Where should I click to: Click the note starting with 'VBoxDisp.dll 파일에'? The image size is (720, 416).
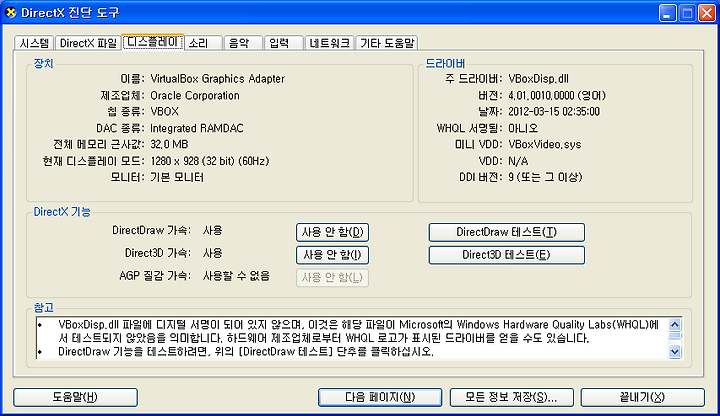[x=358, y=332]
